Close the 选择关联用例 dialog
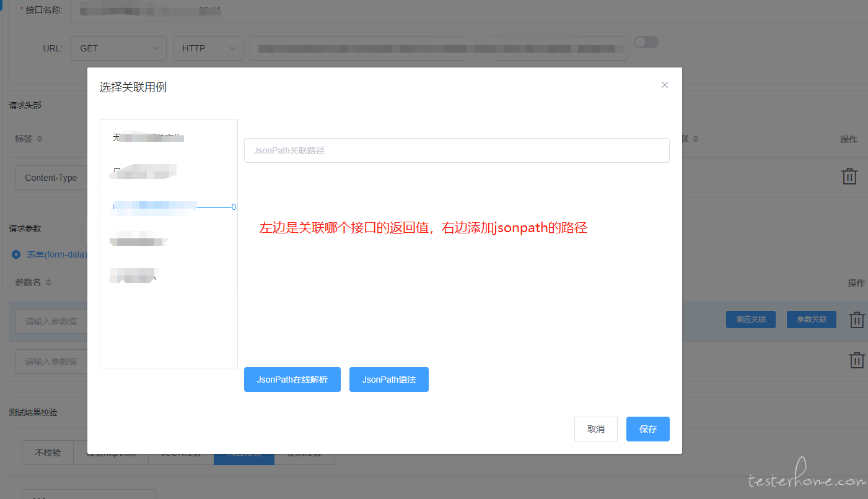This screenshot has height=499, width=868. click(665, 85)
